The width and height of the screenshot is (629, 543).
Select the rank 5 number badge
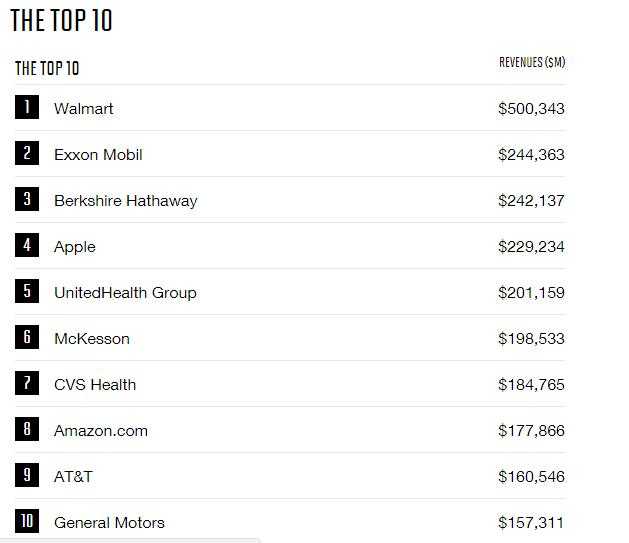click(27, 291)
